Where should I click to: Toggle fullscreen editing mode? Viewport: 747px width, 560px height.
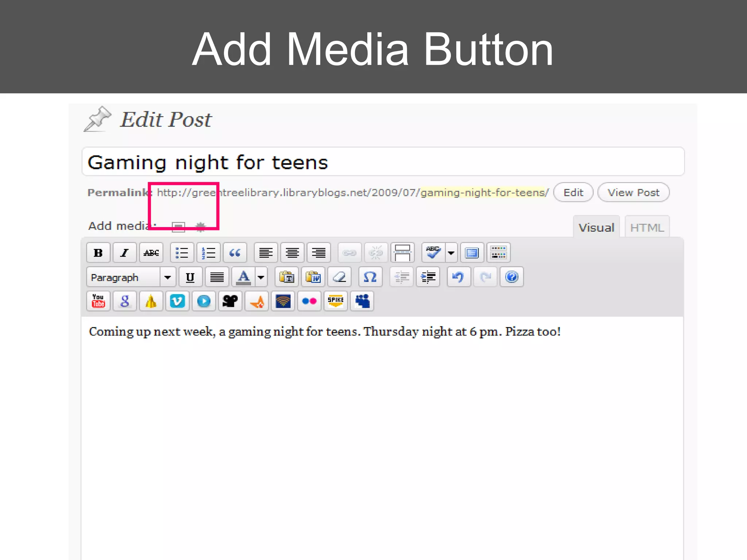472,253
